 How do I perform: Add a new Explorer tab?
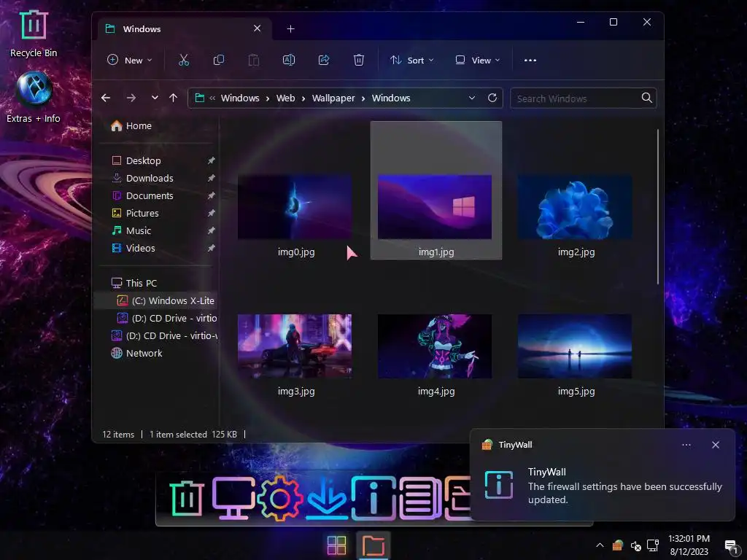click(x=290, y=29)
